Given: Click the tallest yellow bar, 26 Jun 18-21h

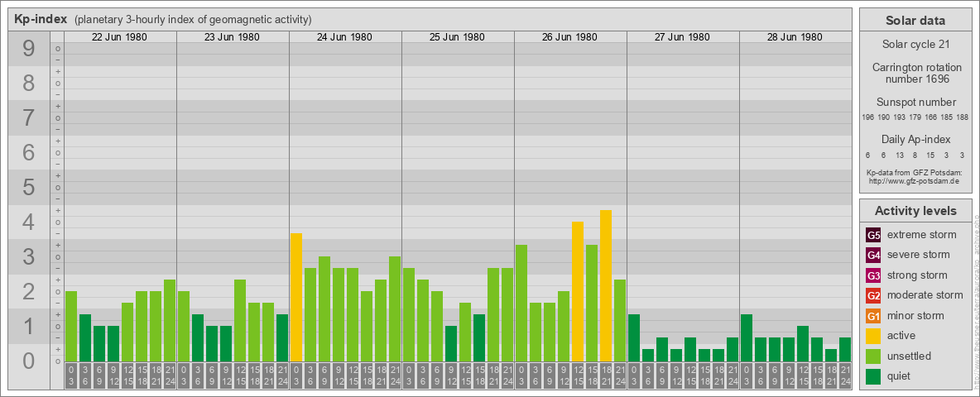Looking at the screenshot, I should [x=606, y=286].
